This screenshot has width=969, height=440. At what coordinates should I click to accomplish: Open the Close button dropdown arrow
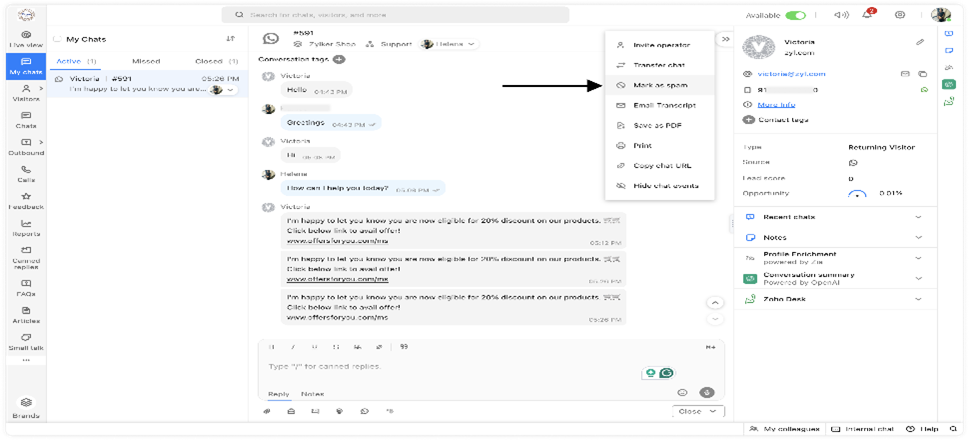pos(713,411)
